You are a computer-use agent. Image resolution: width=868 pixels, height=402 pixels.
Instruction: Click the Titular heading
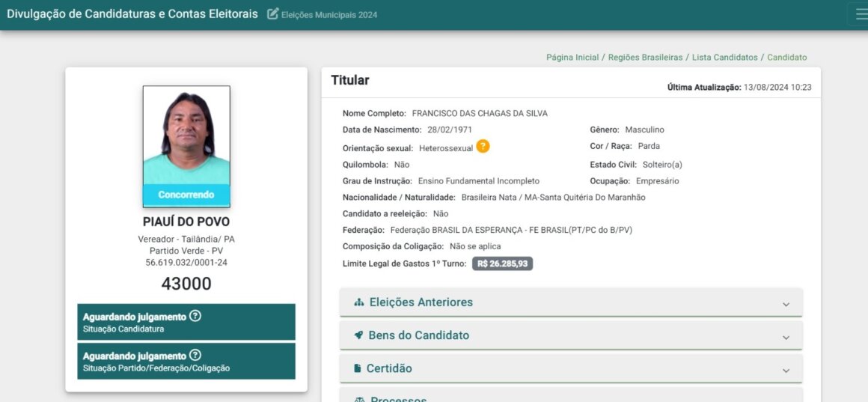[350, 80]
